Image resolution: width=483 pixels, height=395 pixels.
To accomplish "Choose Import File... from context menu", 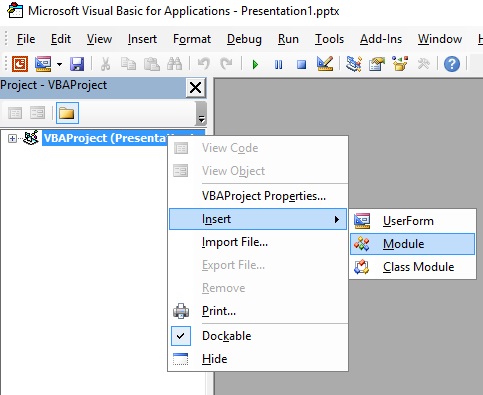I will click(258, 242).
